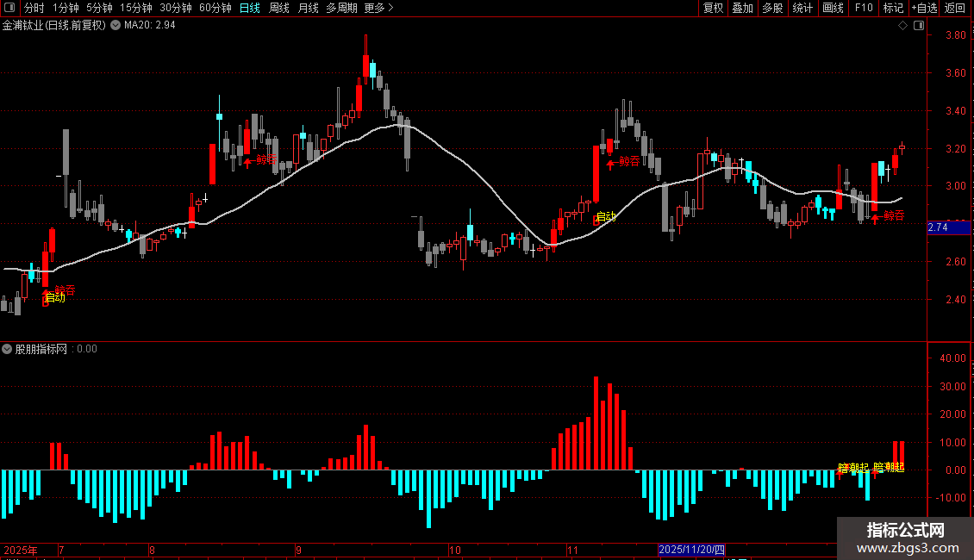
Task: Activate the 画线 drawing tool
Action: coord(833,8)
